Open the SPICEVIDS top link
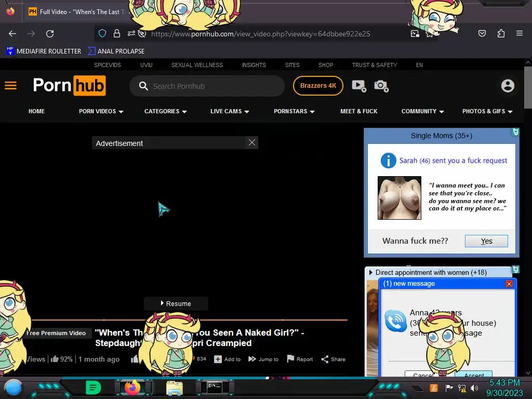This screenshot has width=532, height=399. click(107, 65)
